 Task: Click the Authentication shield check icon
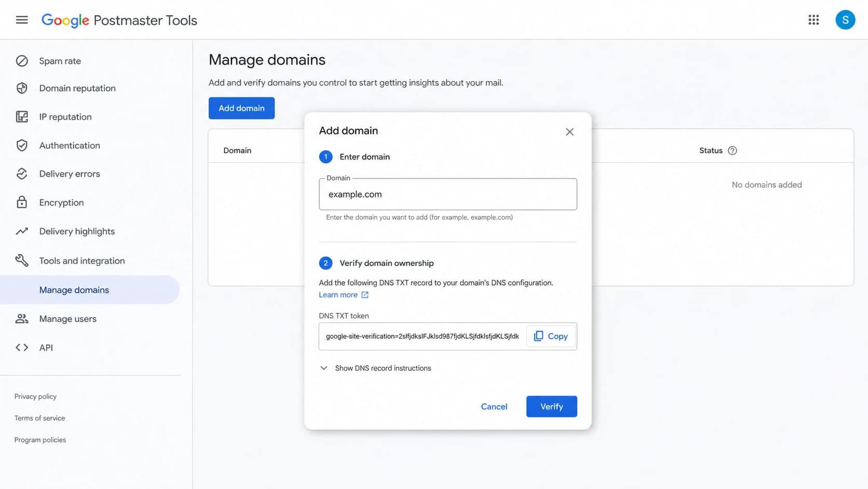click(x=22, y=146)
